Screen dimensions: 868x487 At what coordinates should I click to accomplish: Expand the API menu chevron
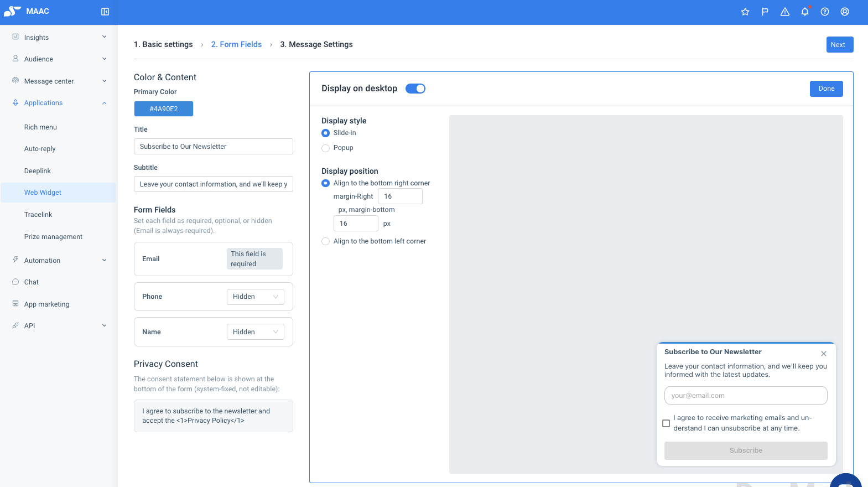tap(104, 325)
